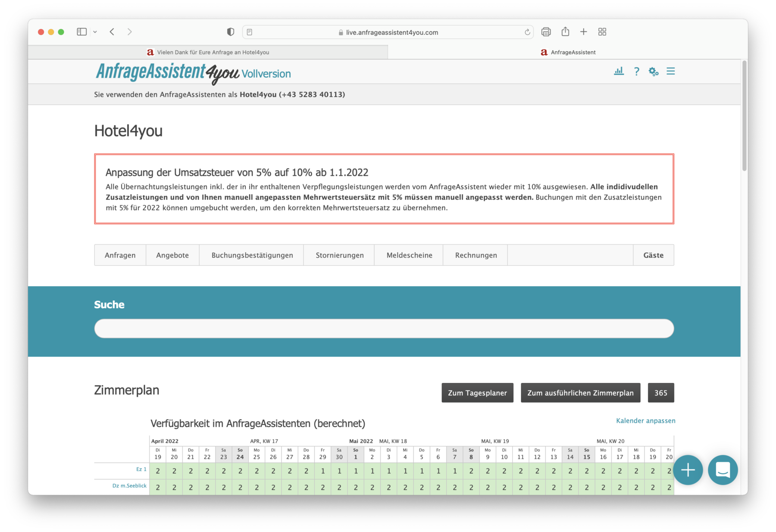
Task: Click the 365 button
Action: pos(661,393)
